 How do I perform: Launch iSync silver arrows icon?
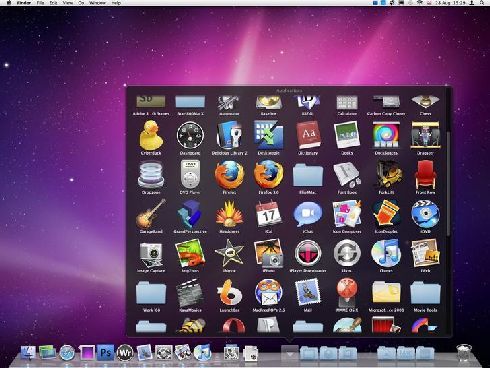(347, 253)
